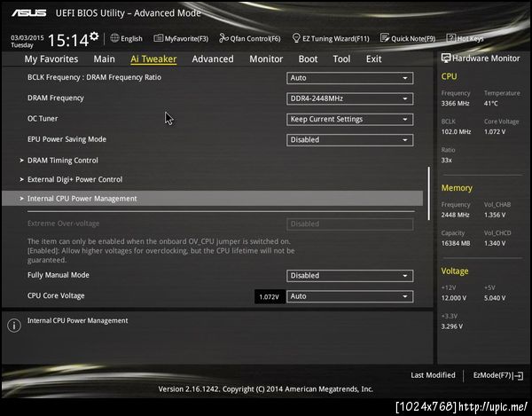
Task: Click the 15:14 clock display
Action: click(68, 41)
